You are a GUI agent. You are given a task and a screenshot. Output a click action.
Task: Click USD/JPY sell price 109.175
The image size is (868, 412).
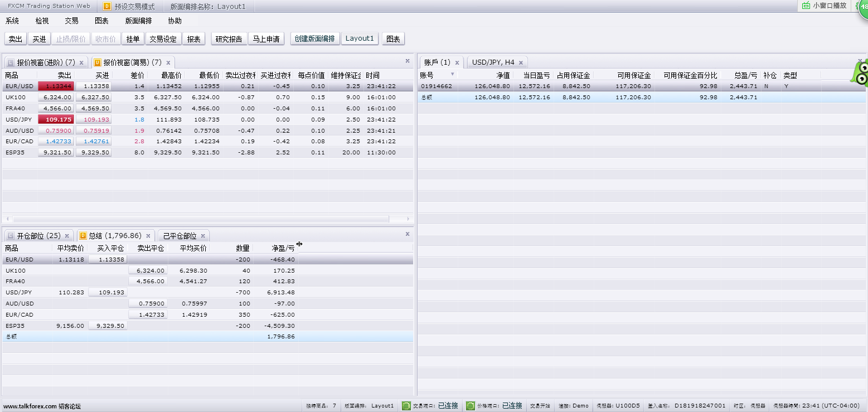56,119
